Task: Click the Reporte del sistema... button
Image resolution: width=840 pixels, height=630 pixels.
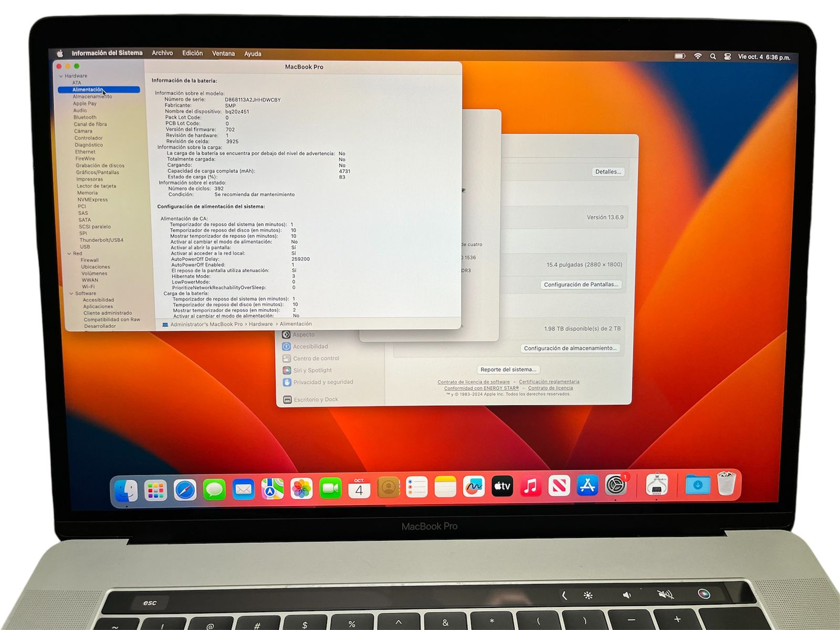Action: [x=508, y=370]
